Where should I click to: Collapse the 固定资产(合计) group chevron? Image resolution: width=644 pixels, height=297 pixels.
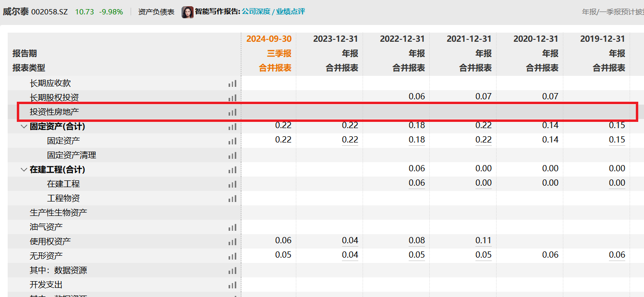(x=24, y=127)
